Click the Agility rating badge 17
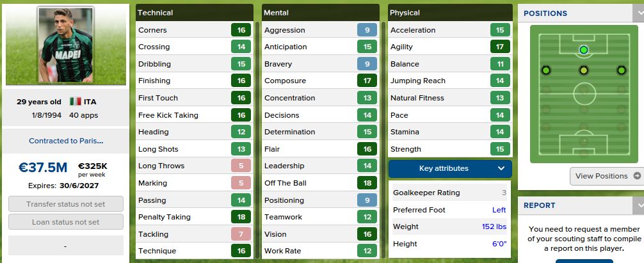The image size is (644, 263). (499, 47)
